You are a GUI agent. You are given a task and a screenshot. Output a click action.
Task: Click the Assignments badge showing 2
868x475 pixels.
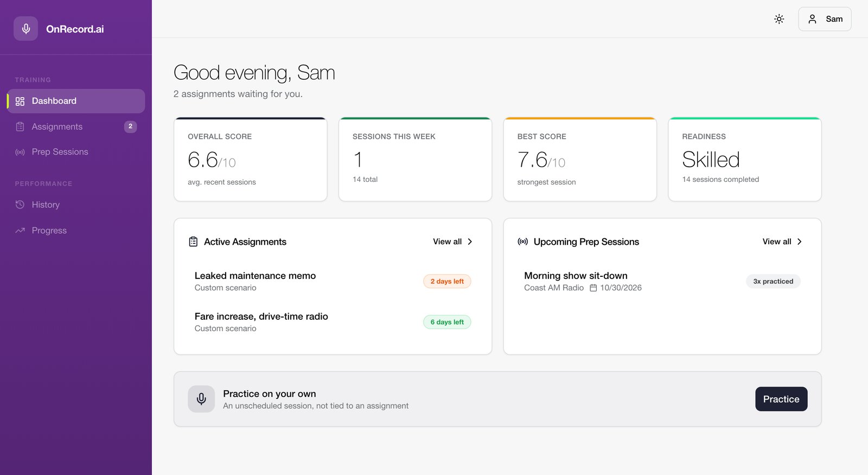click(x=130, y=126)
